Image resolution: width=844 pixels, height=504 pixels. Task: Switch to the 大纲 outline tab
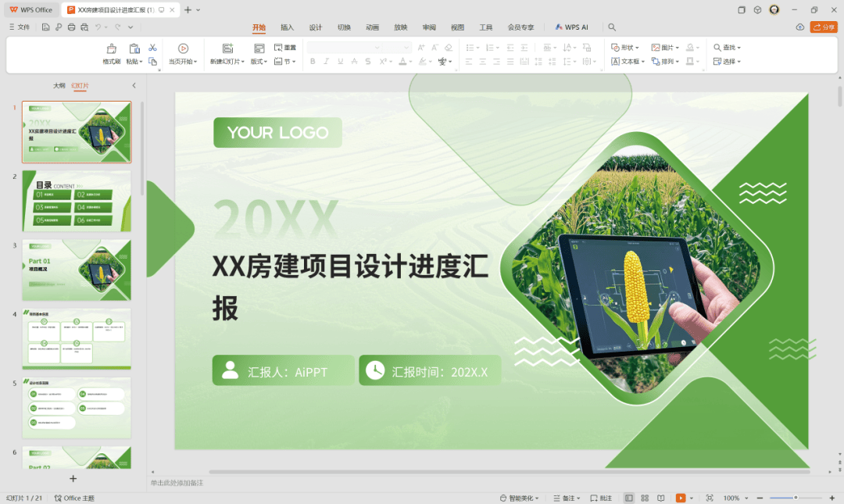[x=59, y=85]
